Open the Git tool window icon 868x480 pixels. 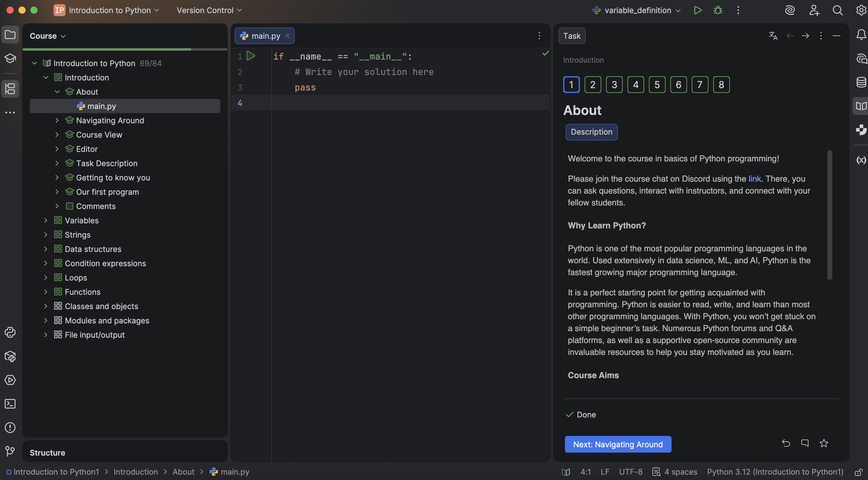click(x=10, y=451)
